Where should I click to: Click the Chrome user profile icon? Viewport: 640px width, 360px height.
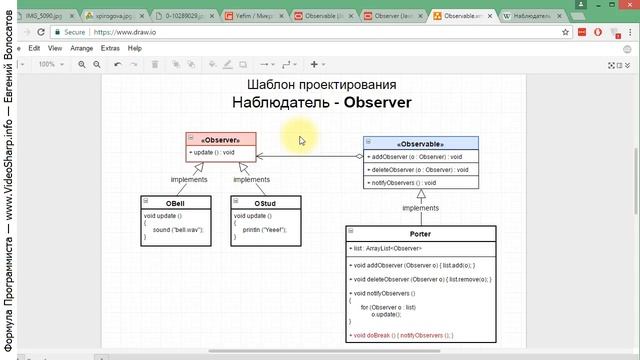(581, 4)
